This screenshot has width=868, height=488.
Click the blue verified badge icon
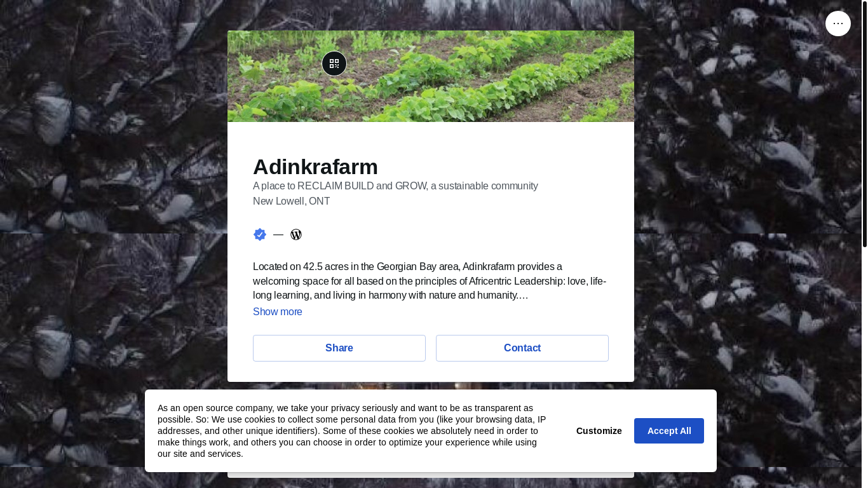260,234
